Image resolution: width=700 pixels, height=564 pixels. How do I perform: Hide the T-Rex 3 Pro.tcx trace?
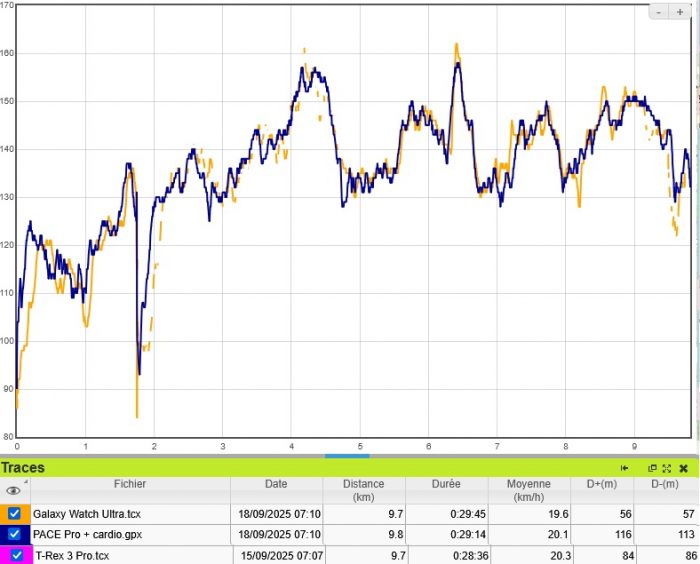tap(17, 556)
